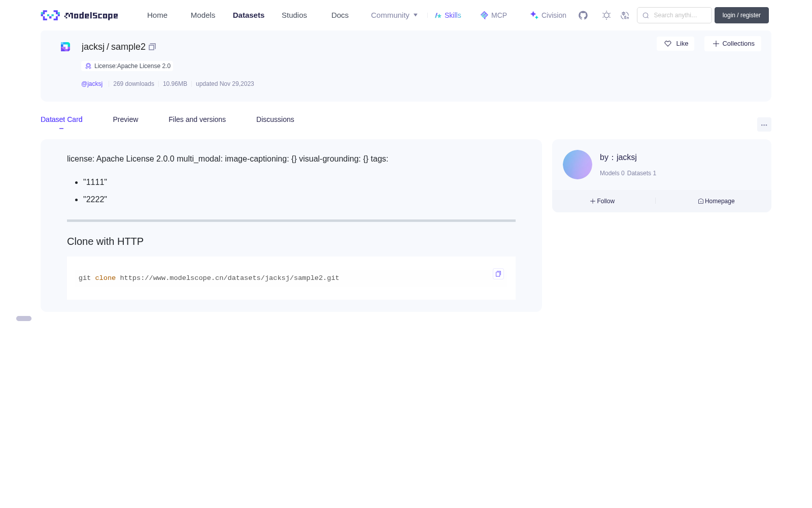Click the Apache License 2.0 tag
812x508 pixels.
[127, 66]
